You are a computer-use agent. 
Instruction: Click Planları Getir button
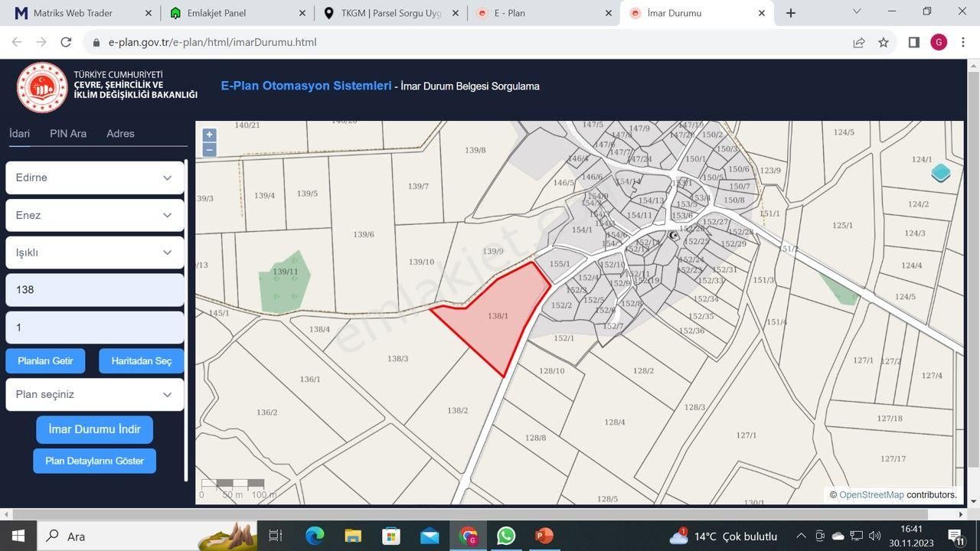[x=45, y=361]
